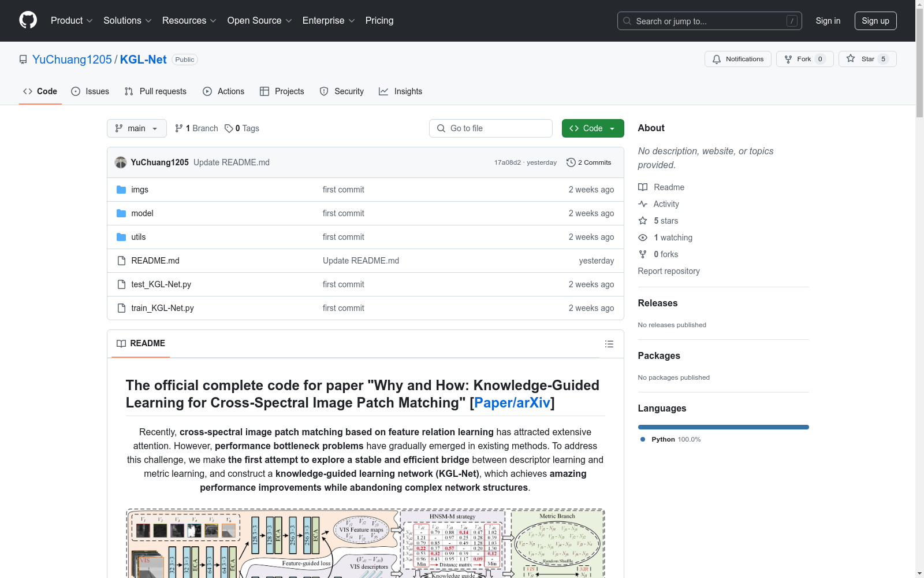Click the book icon in README header
924x578 pixels.
point(121,344)
